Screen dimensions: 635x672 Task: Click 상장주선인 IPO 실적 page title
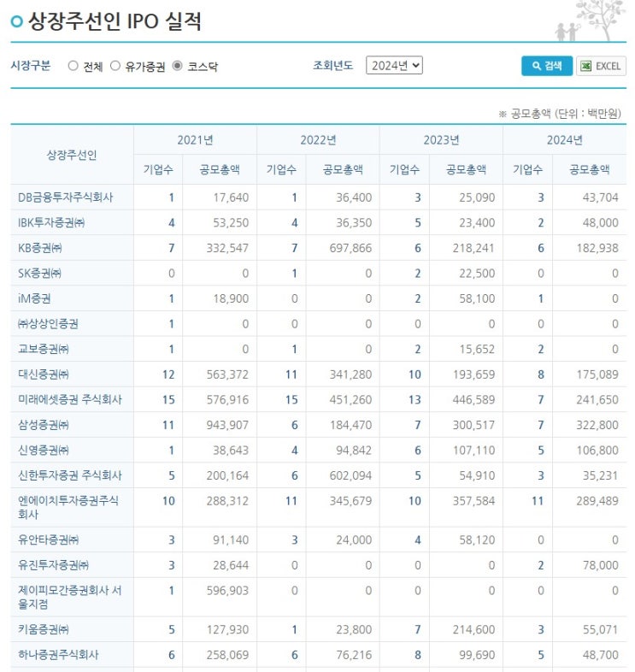click(x=115, y=21)
